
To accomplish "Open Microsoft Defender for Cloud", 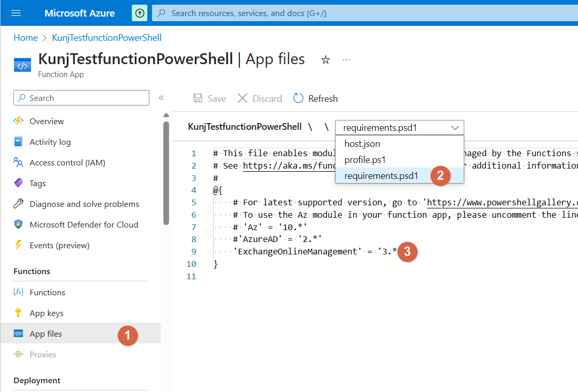I will click(x=84, y=224).
